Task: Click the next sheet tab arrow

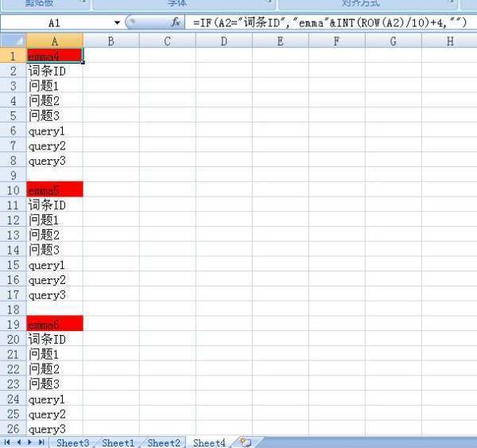Action: click(30, 442)
